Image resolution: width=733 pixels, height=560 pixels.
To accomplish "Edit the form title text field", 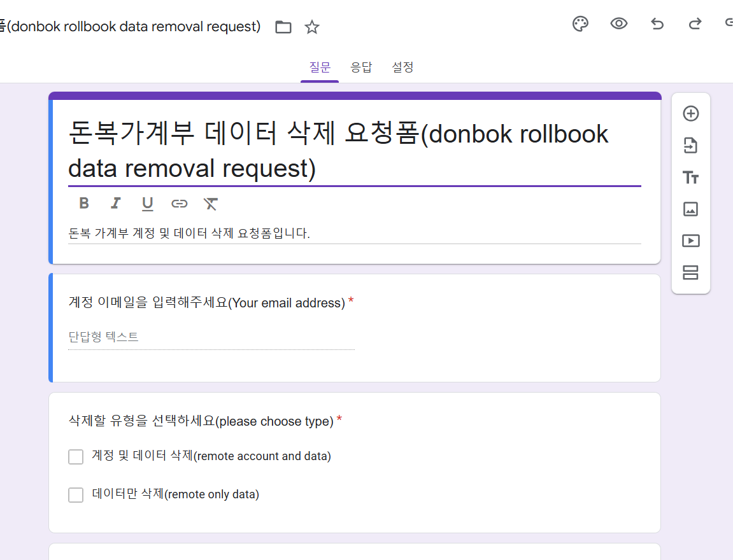I will (x=354, y=150).
